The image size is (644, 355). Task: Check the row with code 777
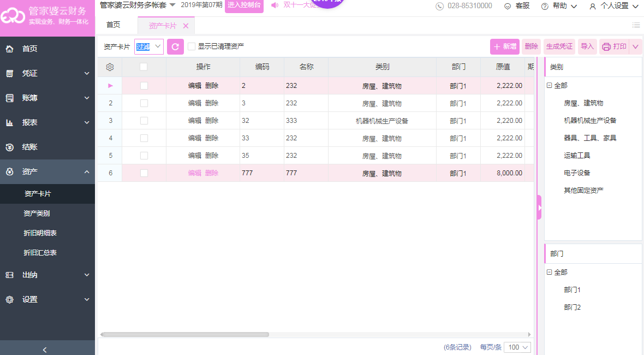click(x=144, y=173)
